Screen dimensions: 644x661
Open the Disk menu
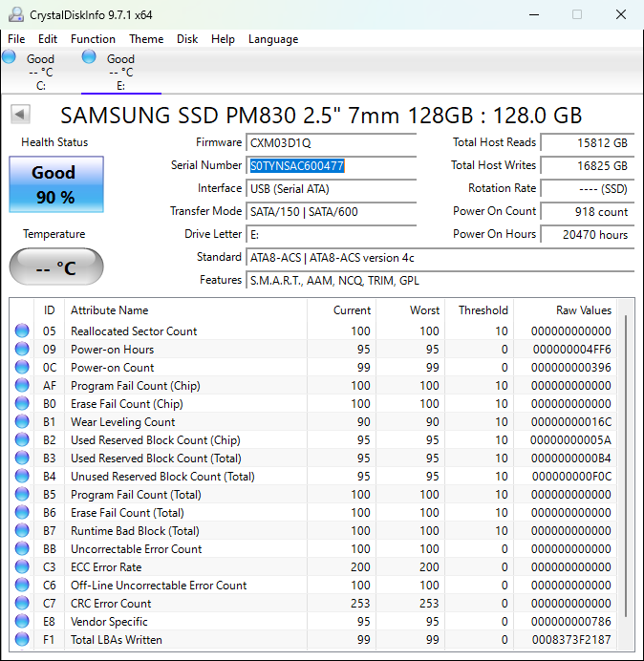tap(187, 39)
